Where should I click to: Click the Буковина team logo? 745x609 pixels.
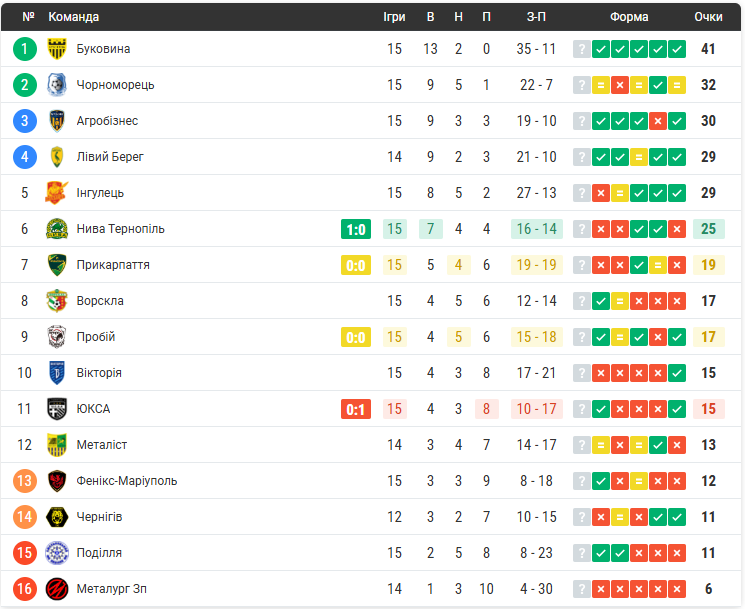[57, 49]
